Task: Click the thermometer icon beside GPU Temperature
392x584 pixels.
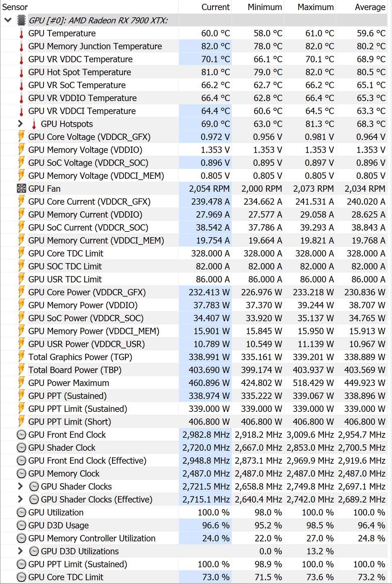Action: [x=21, y=33]
